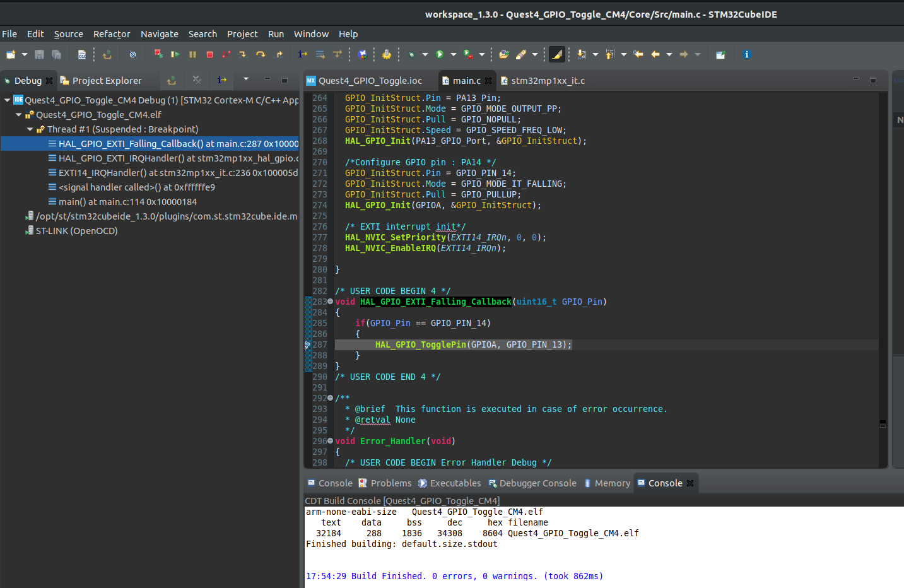This screenshot has width=904, height=588.
Task: Open the Run menu
Action: click(276, 34)
